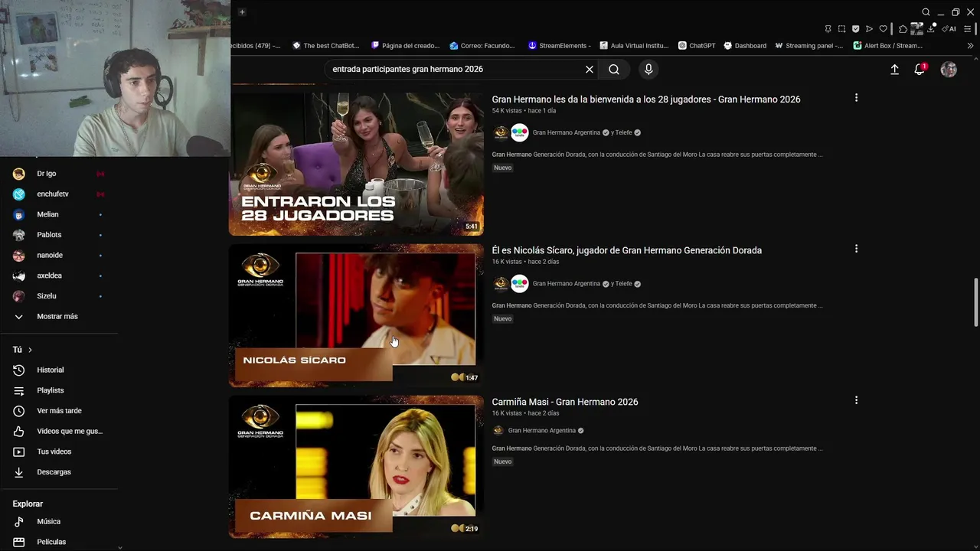Play the 'Entraron los 28 jugadores' thumbnail
The width and height of the screenshot is (980, 551).
tap(356, 164)
